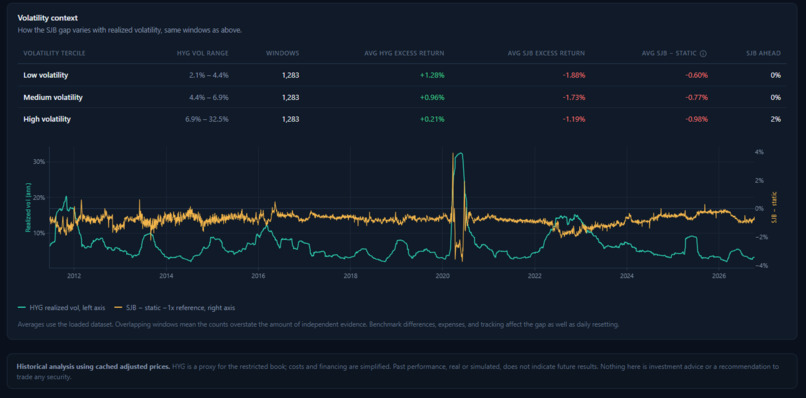The image size is (806, 398).
Task: Select the High volatility row label
Action: [47, 119]
